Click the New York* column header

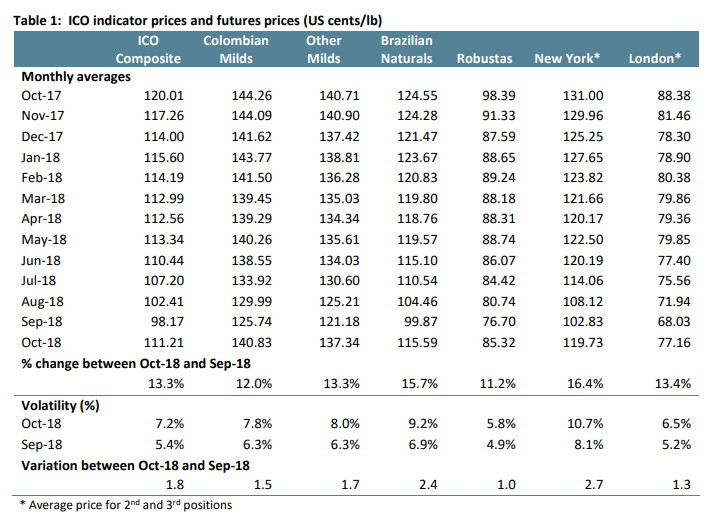pyautogui.click(x=567, y=58)
